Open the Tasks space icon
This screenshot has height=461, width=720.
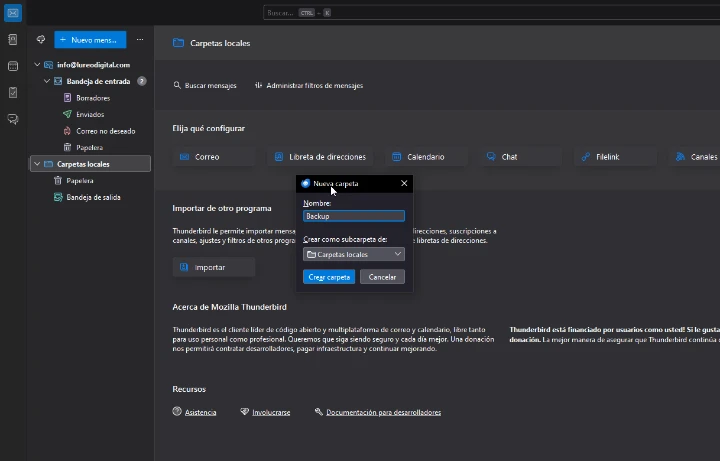[x=13, y=92]
